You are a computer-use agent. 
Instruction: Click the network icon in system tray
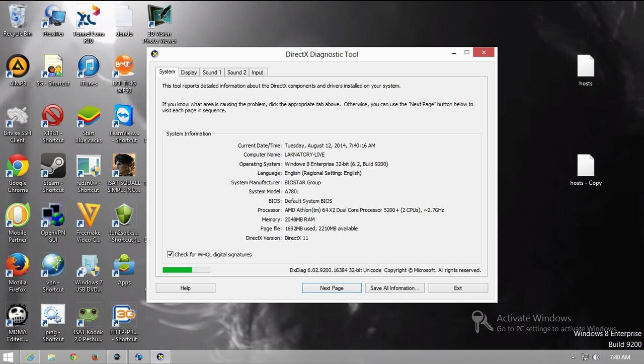(x=585, y=357)
